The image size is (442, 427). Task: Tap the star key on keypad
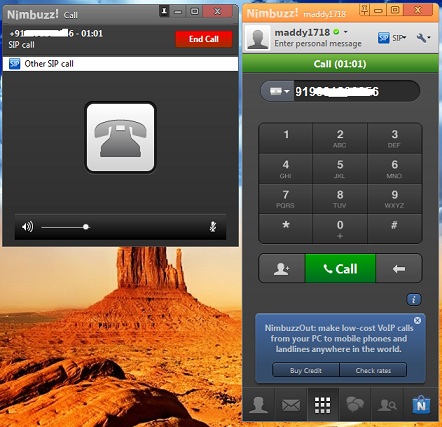[286, 228]
